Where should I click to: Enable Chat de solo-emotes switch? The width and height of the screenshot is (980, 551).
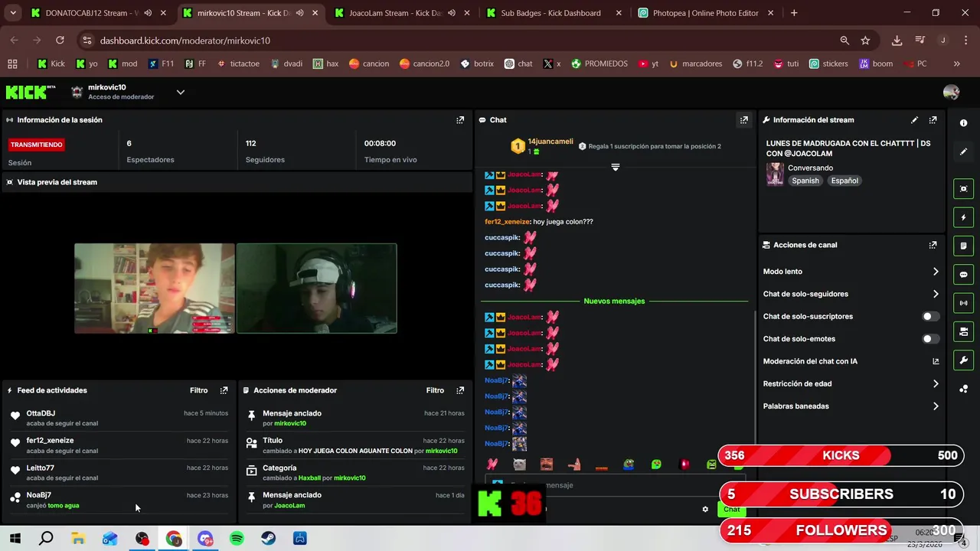click(x=930, y=339)
